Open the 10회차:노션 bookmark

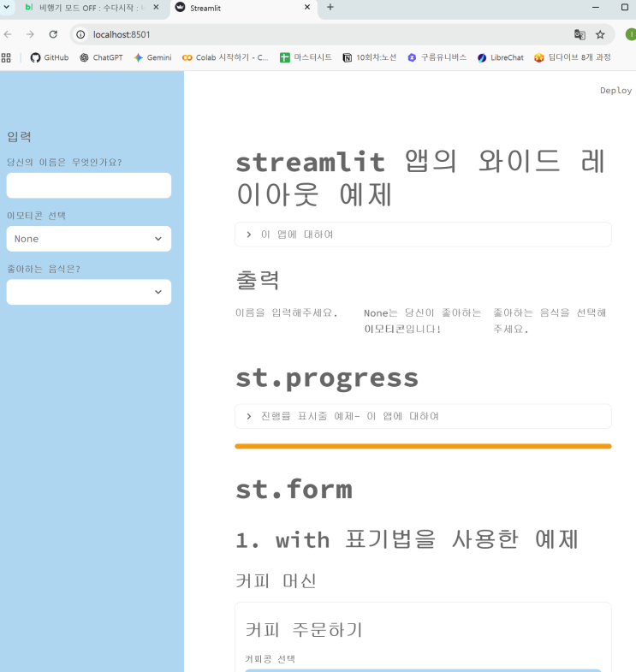coord(370,57)
